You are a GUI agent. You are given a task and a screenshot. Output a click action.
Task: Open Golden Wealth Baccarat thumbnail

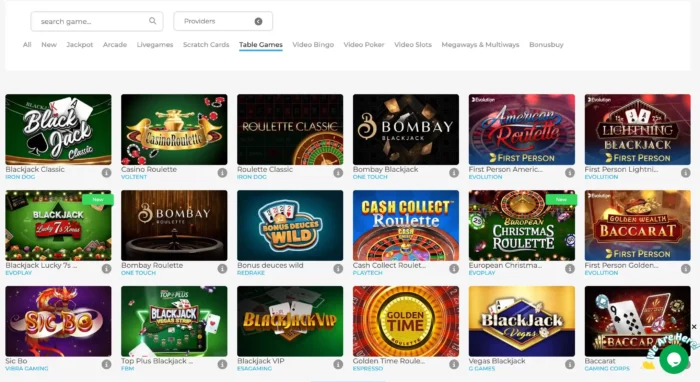click(638, 225)
